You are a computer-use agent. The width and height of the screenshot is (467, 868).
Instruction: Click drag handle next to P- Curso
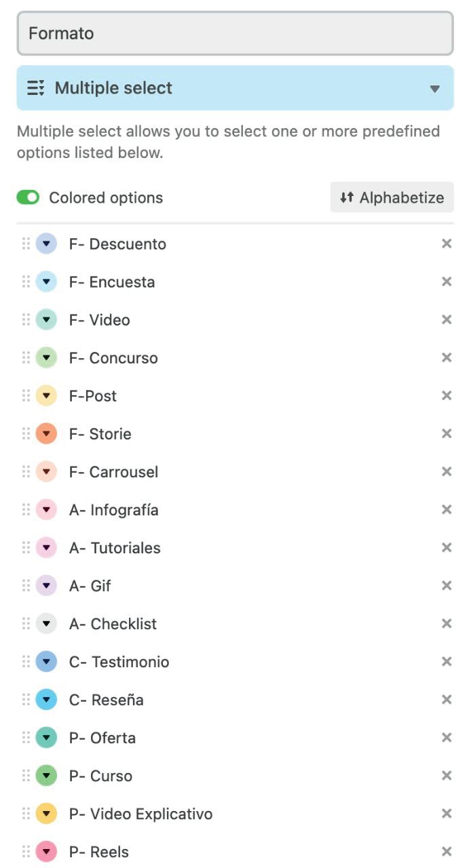tap(26, 776)
